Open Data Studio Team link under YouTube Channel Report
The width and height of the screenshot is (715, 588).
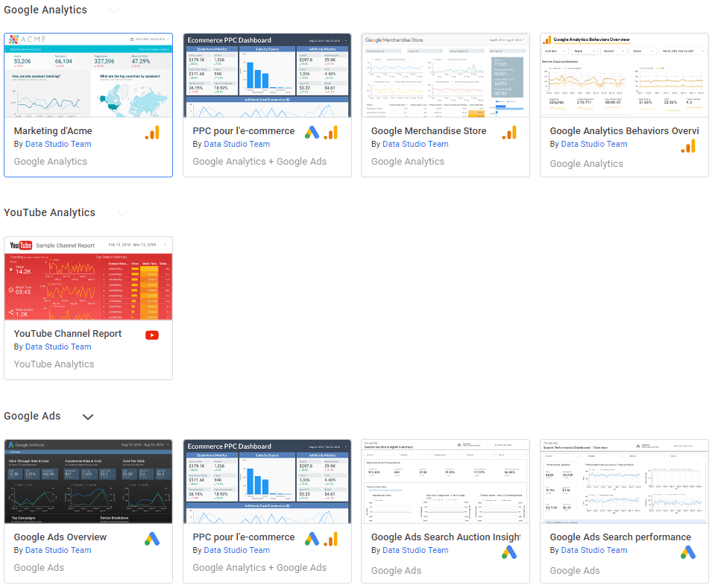pyautogui.click(x=57, y=347)
